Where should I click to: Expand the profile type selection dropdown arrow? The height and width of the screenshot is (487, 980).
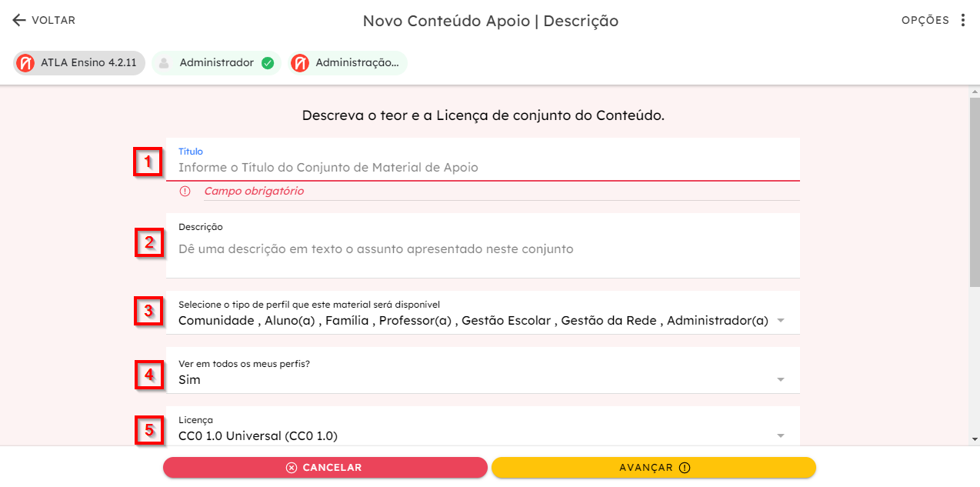(x=781, y=321)
